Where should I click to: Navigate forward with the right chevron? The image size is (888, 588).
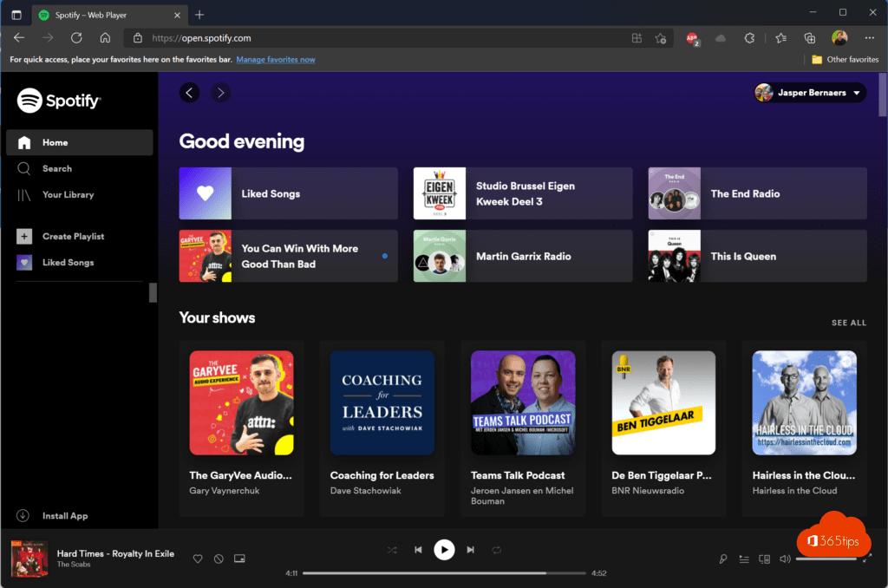pos(220,93)
